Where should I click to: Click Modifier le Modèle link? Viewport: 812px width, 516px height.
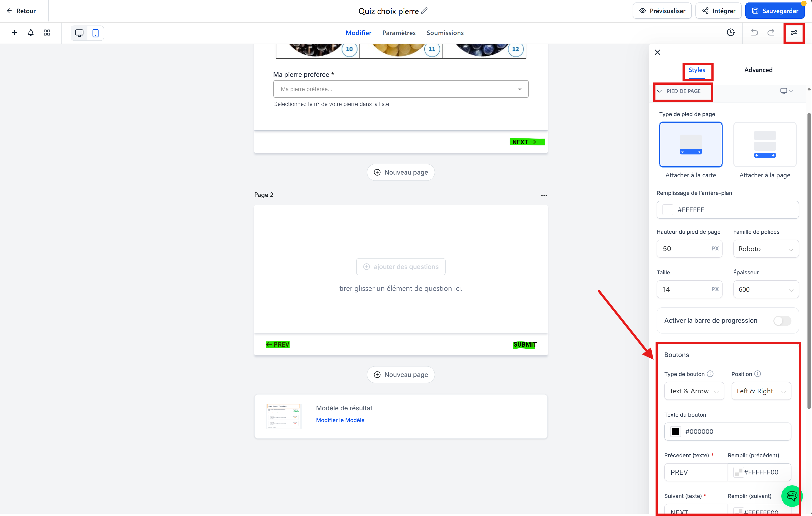[x=340, y=420]
